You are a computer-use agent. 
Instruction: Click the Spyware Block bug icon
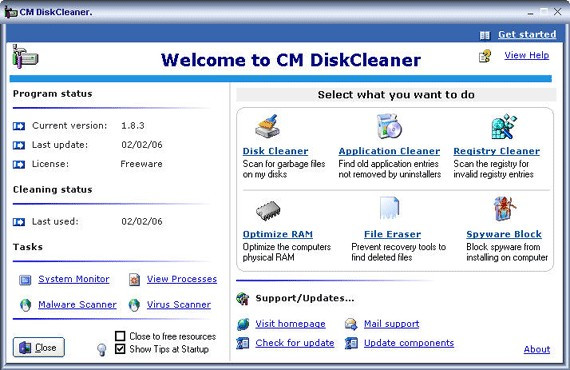pos(505,208)
